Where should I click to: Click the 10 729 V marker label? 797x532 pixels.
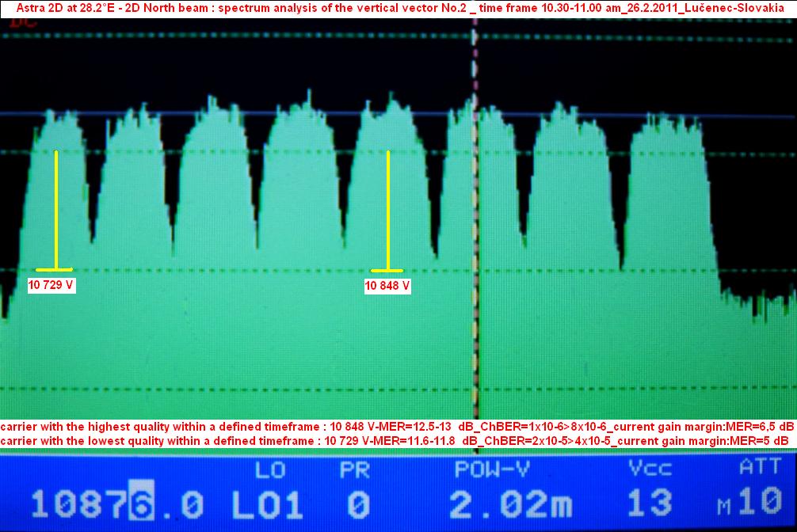click(x=52, y=285)
